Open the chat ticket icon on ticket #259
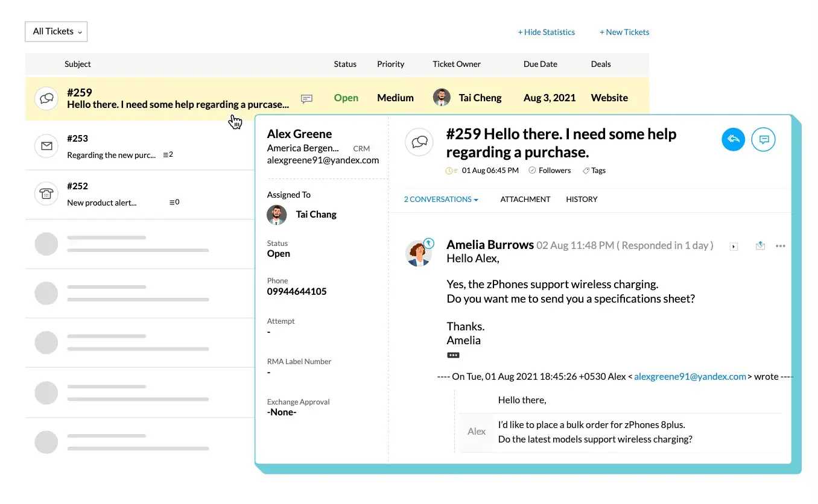Screen dimensions: 818x504 point(46,98)
